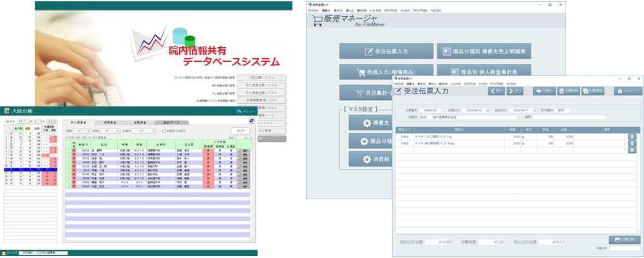Open 得意先 master settings gear button

[x=370, y=123]
